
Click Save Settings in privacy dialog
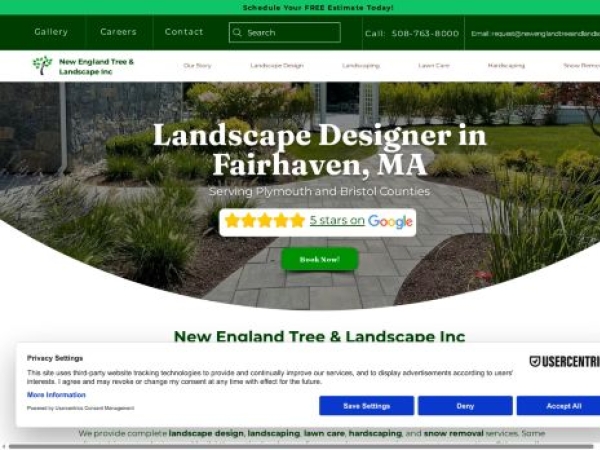click(366, 406)
